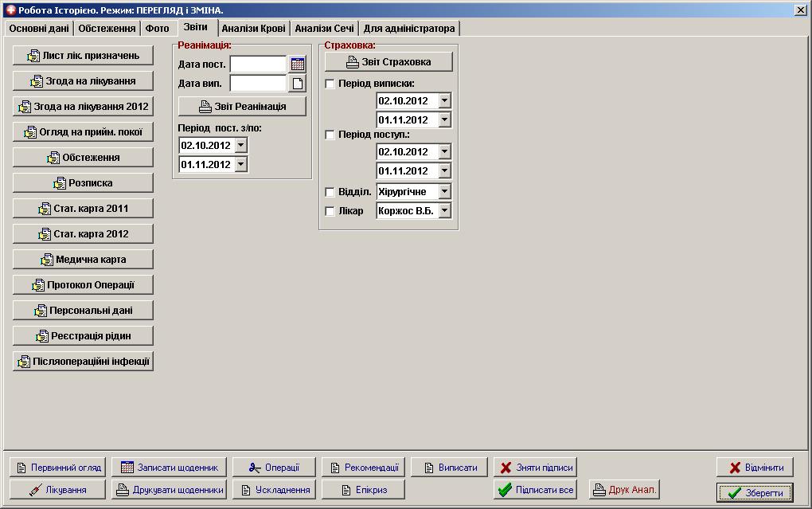Open Відділ. Хірургічне department dropdown
The image size is (812, 509).
pyautogui.click(x=444, y=191)
